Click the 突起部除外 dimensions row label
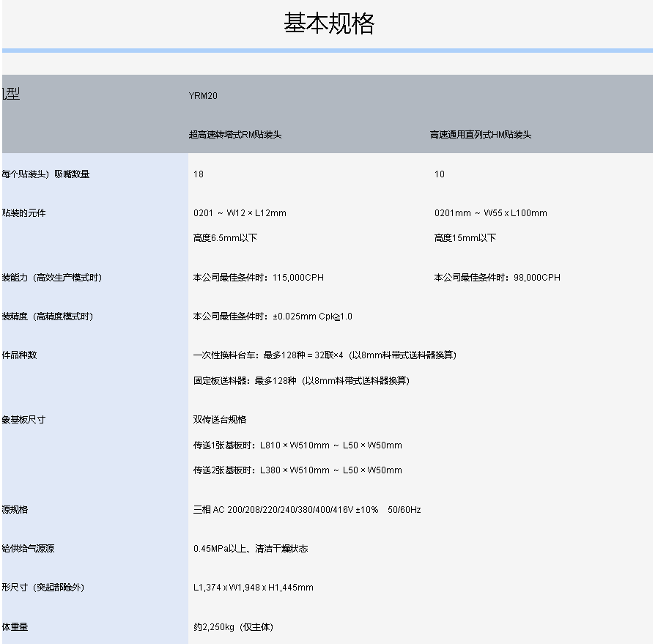The image size is (658, 644). pos(43,588)
